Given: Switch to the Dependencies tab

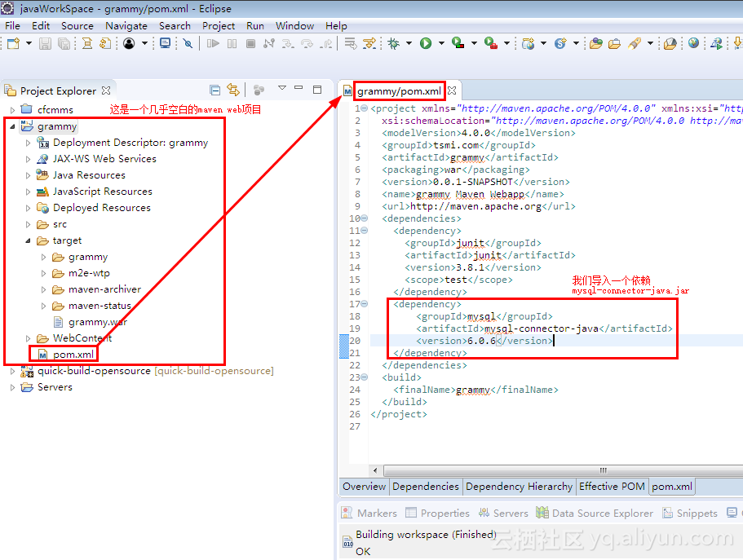Looking at the screenshot, I should pyautogui.click(x=426, y=487).
